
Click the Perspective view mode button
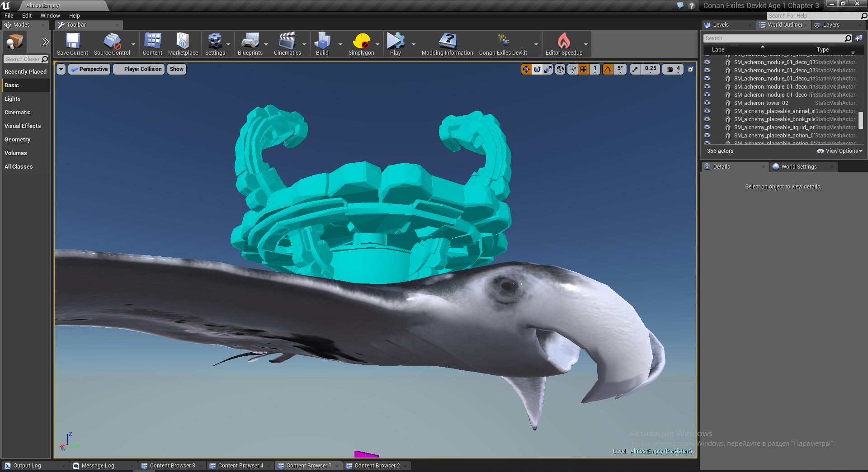click(x=90, y=69)
